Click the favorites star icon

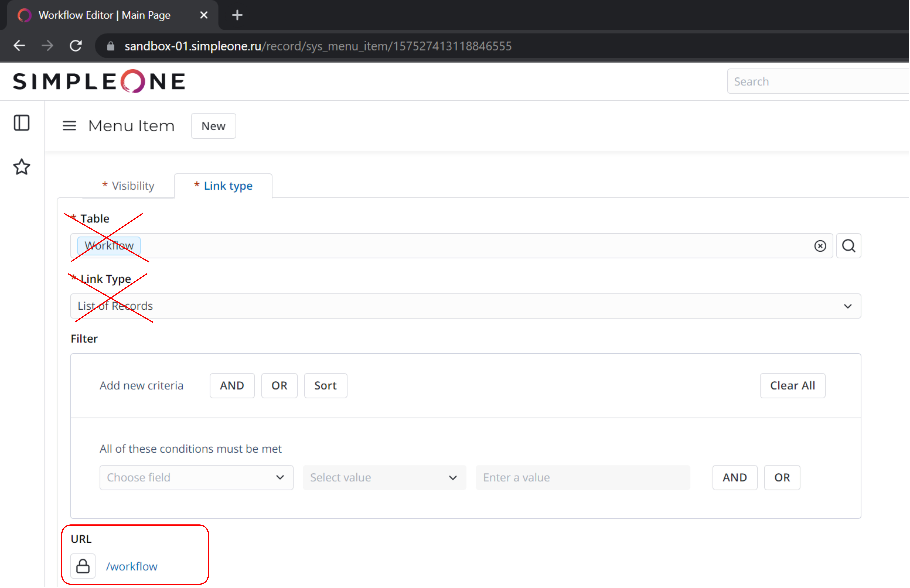coord(21,167)
